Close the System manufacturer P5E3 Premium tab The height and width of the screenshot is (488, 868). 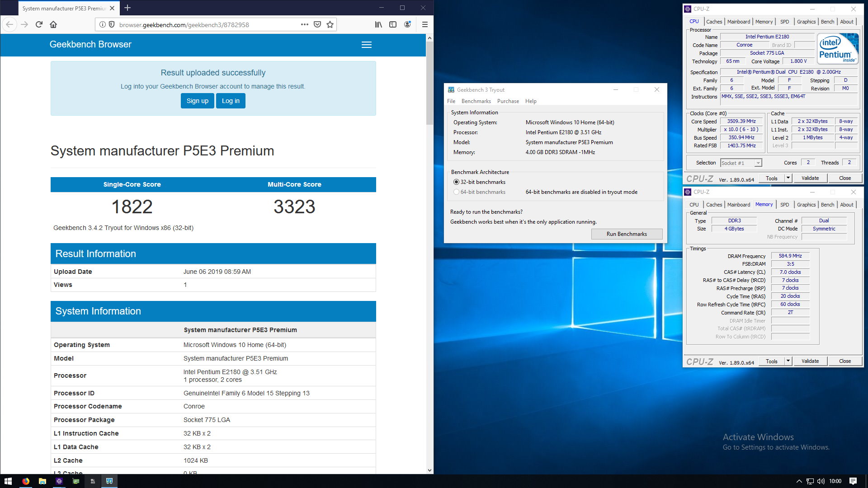[x=112, y=8]
